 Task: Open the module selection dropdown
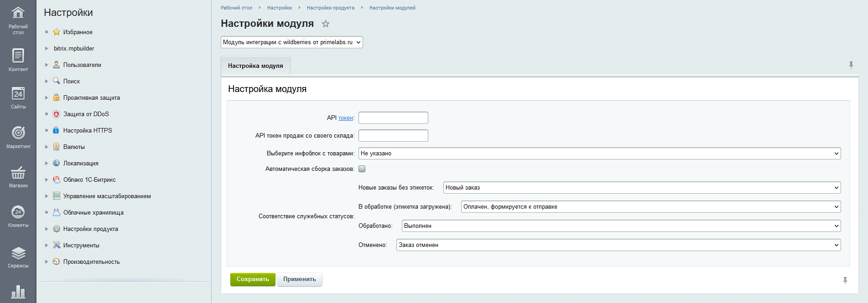[x=292, y=42]
